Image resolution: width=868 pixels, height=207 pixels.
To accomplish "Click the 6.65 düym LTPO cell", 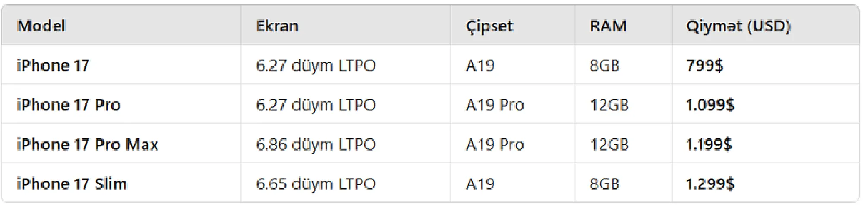I will click(316, 184).
